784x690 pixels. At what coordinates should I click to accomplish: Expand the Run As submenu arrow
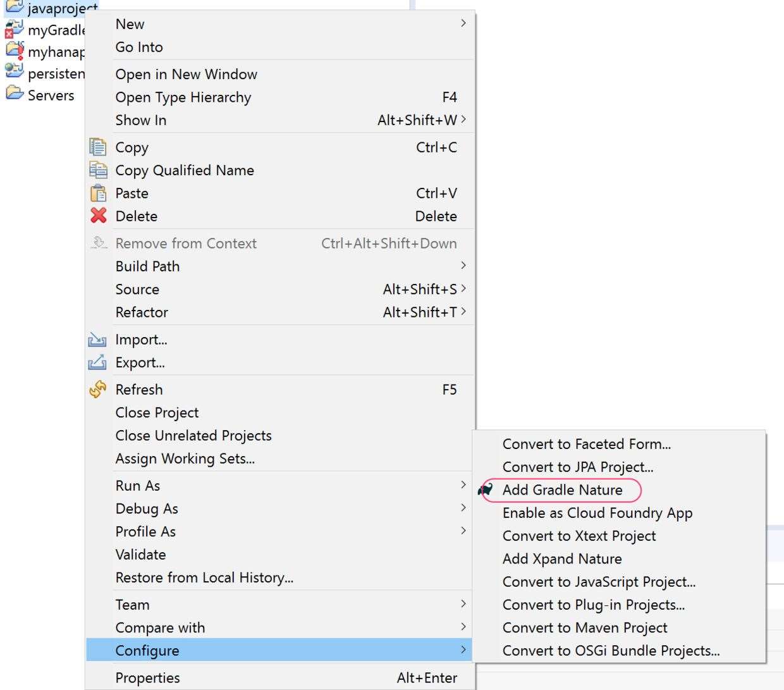[463, 485]
